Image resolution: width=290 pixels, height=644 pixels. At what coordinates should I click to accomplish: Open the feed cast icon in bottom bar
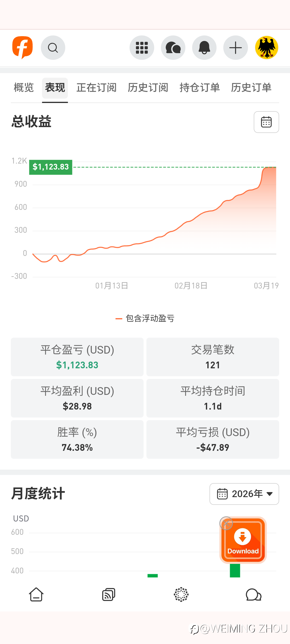pyautogui.click(x=109, y=594)
